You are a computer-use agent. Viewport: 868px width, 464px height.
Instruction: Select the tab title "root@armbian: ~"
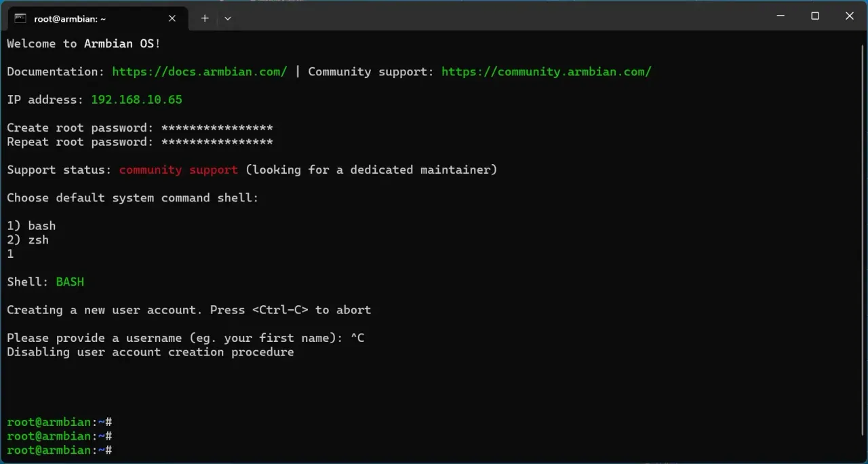point(70,19)
